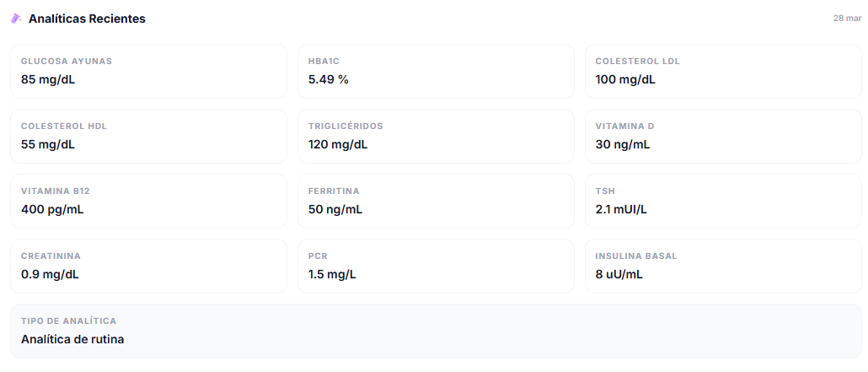Click the 85 mg/dL glucose value
868x372 pixels.
(48, 80)
